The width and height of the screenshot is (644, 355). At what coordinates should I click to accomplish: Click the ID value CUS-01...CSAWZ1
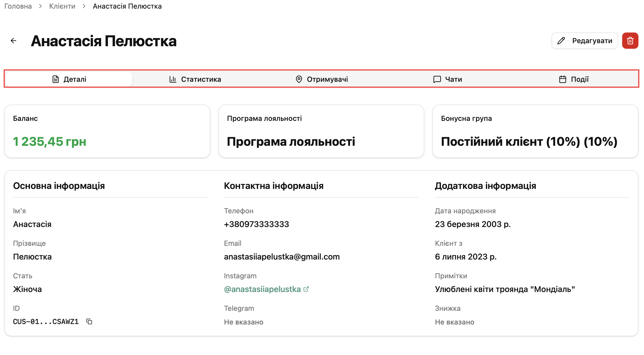pyautogui.click(x=46, y=321)
